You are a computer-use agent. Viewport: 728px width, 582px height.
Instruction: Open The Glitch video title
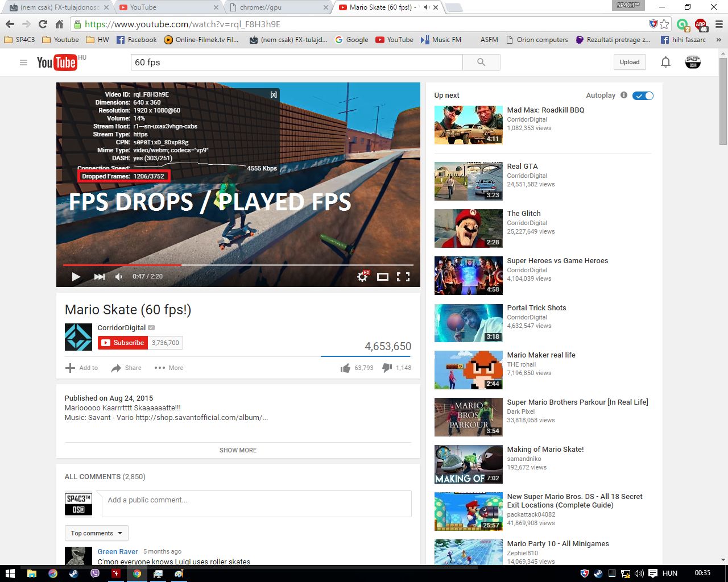(524, 214)
